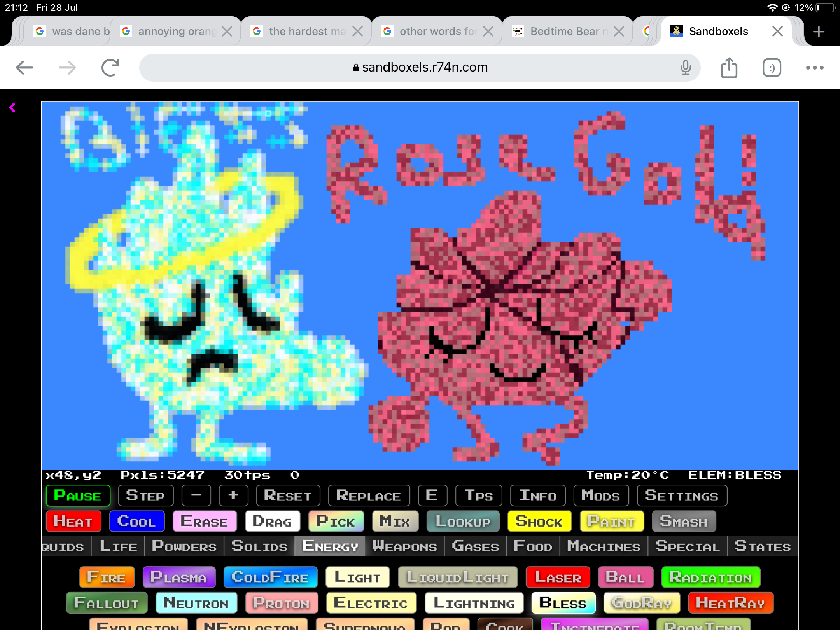Toggle the green Pause button
This screenshot has width=840, height=630.
[78, 496]
